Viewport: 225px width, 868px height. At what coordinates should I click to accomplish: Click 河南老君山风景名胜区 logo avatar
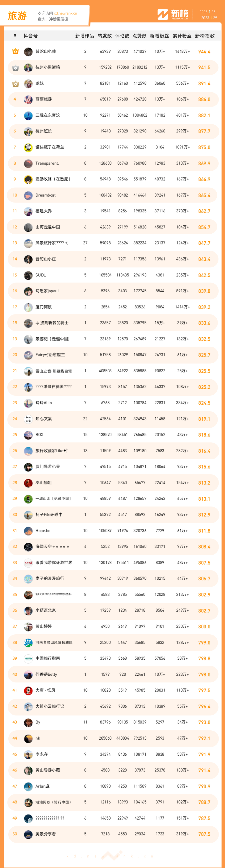[x=28, y=642]
